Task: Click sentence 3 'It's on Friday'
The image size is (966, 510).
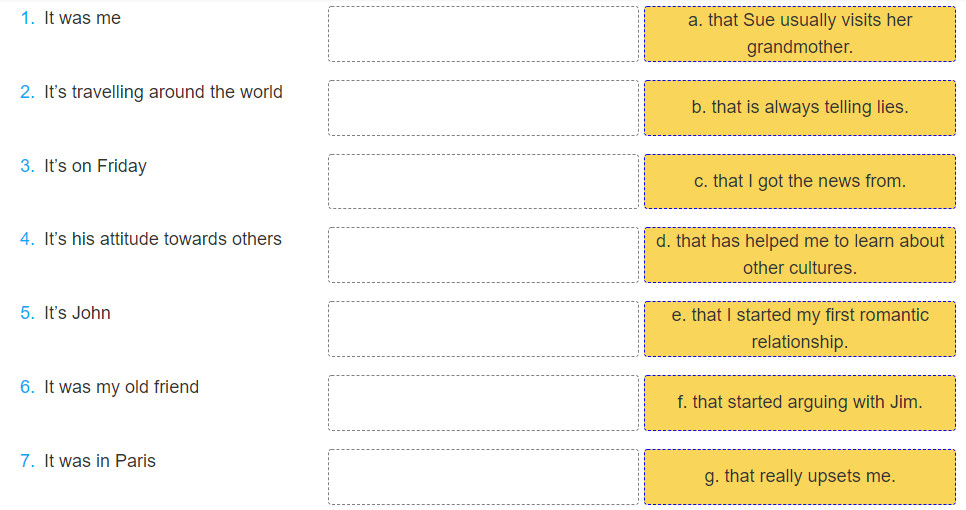Action: coord(95,166)
